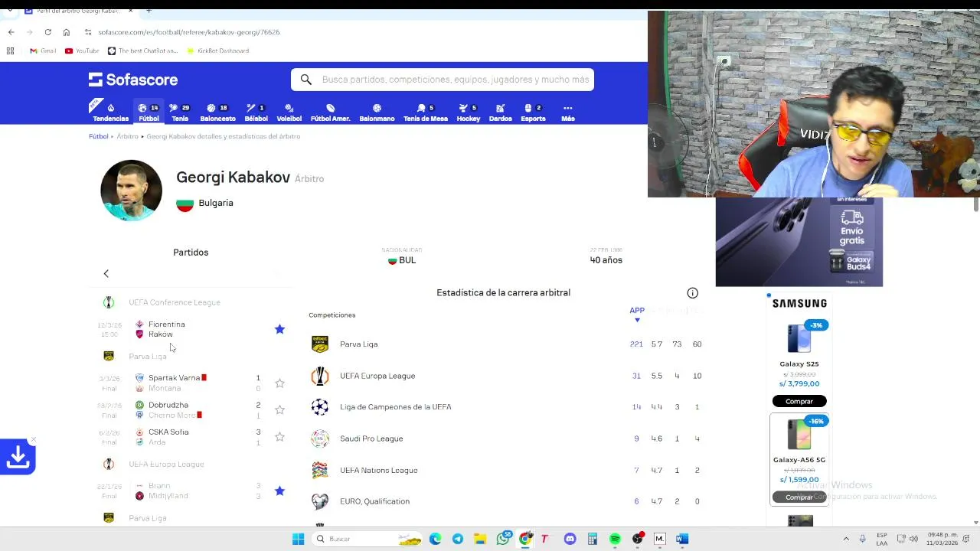Open the KickBot Dashboard bookmark

(x=217, y=51)
